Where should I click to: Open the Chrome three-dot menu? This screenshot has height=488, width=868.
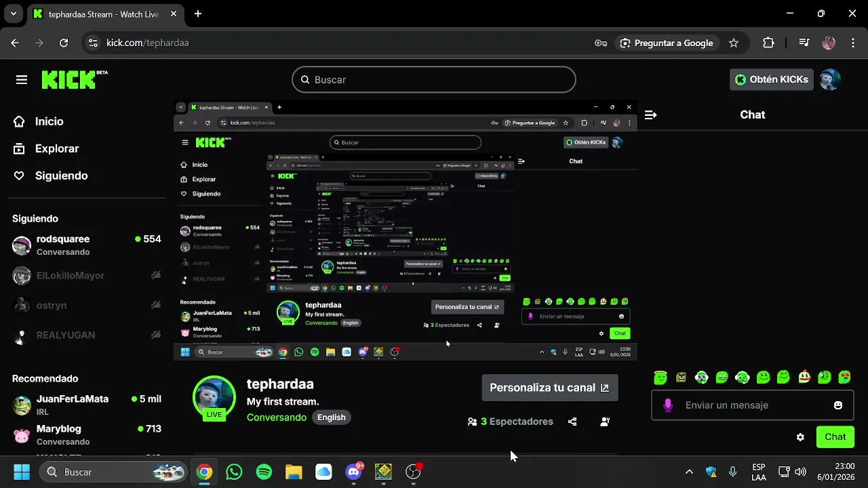pyautogui.click(x=852, y=43)
